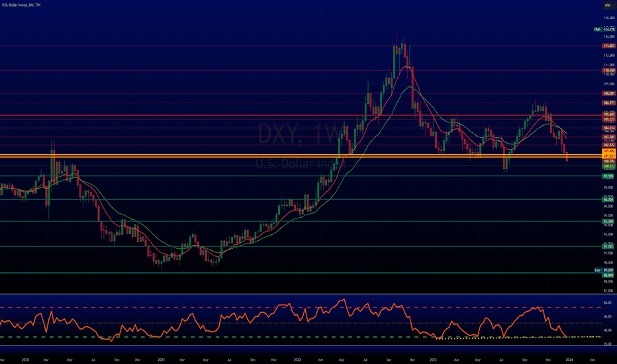Click the 105.227 red price label
The height and width of the screenshot is (364, 617).
pyautogui.click(x=609, y=119)
